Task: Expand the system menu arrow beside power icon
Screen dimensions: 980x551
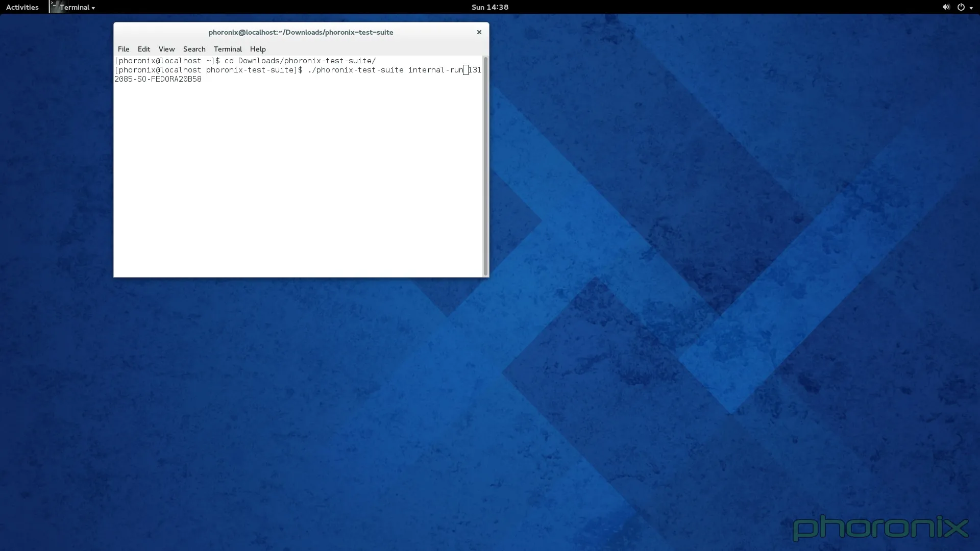Action: tap(971, 8)
